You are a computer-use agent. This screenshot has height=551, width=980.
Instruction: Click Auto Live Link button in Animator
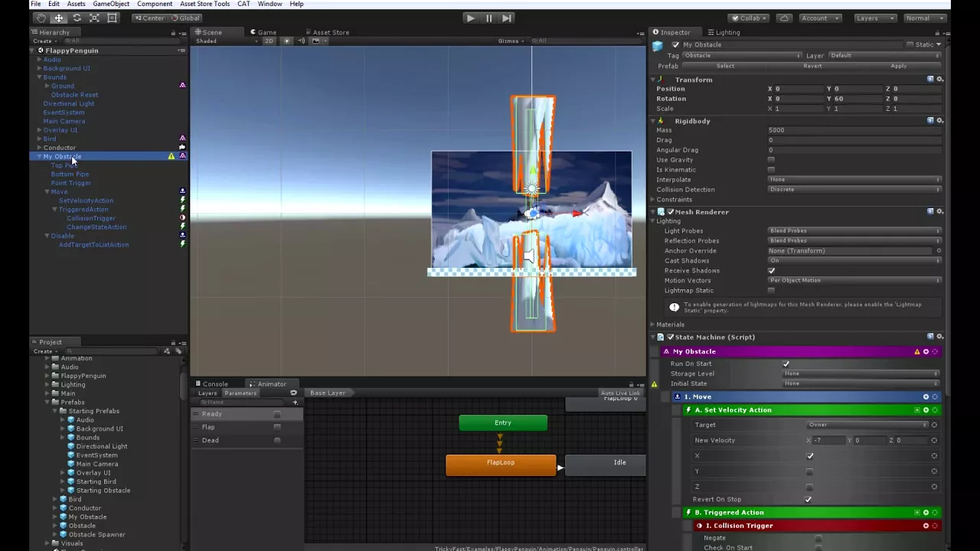620,393
